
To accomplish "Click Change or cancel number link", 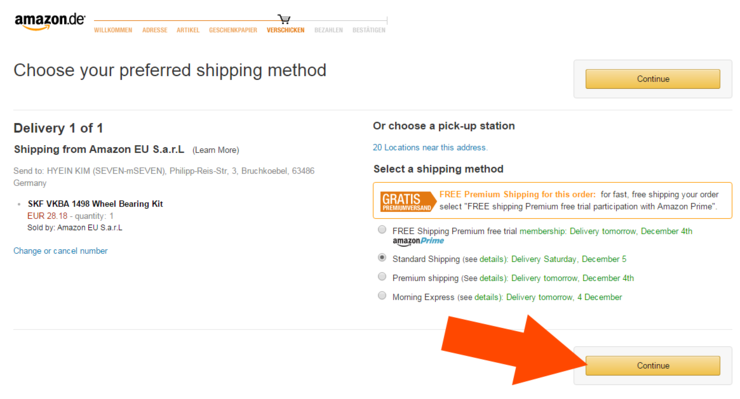I will pos(60,251).
